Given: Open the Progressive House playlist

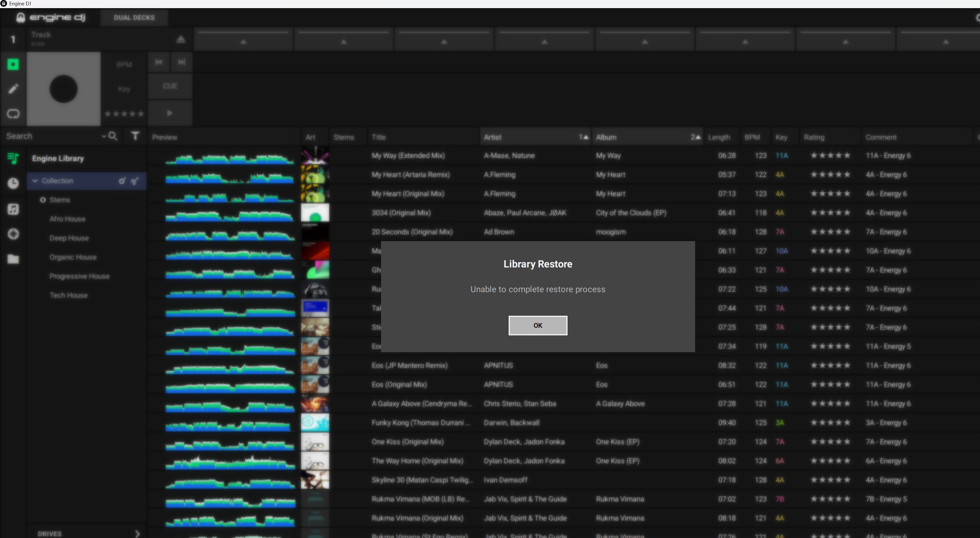Looking at the screenshot, I should coord(80,276).
